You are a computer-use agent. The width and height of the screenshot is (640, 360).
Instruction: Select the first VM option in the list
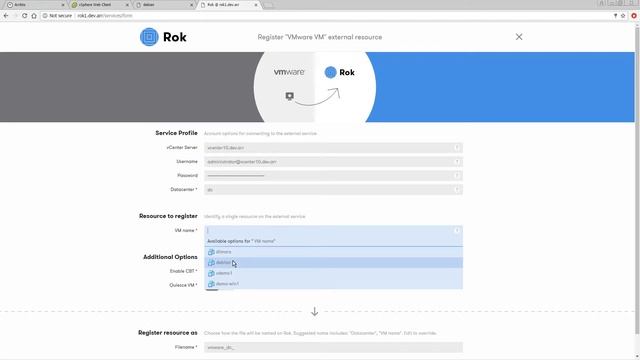coord(333,252)
